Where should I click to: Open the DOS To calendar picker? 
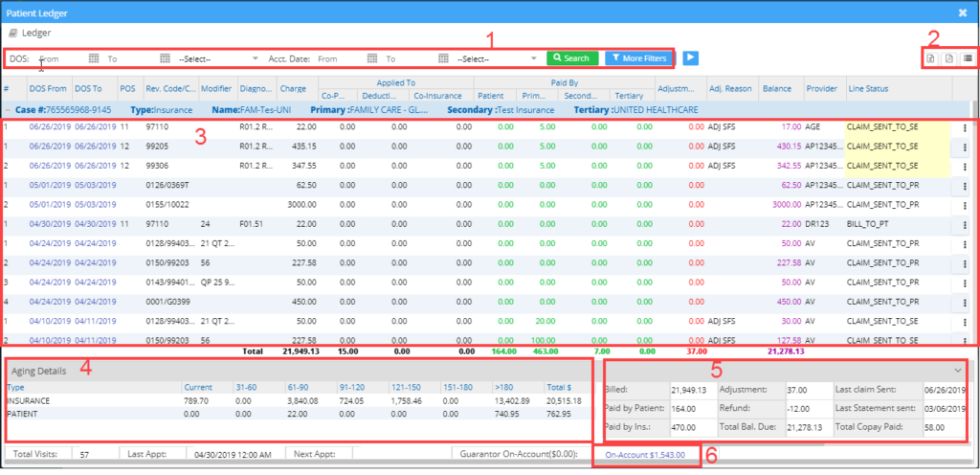165,58
